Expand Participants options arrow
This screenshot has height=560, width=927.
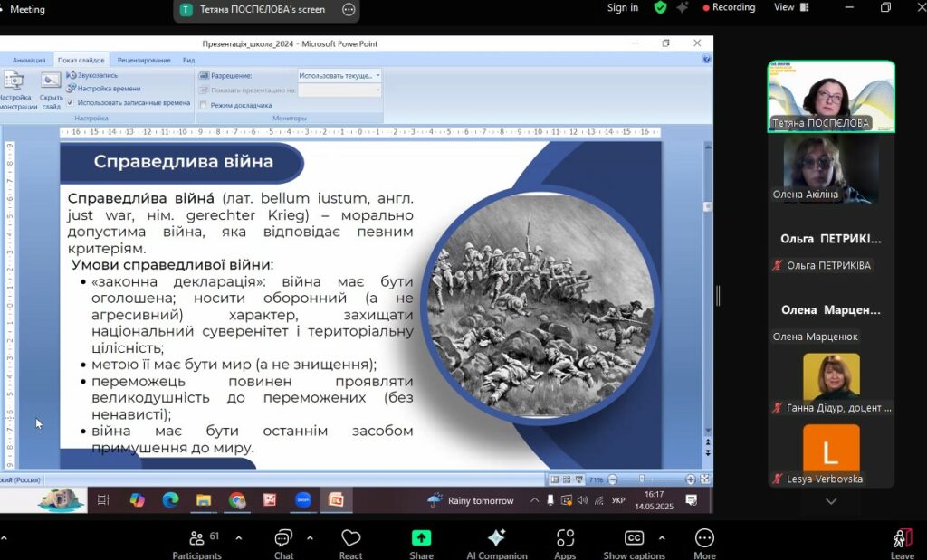[239, 538]
